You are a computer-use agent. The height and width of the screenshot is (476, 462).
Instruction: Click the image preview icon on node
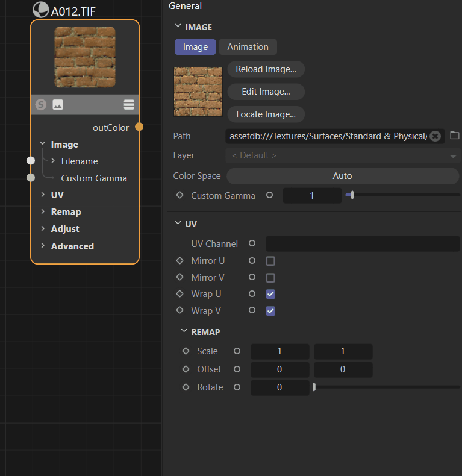point(58,105)
